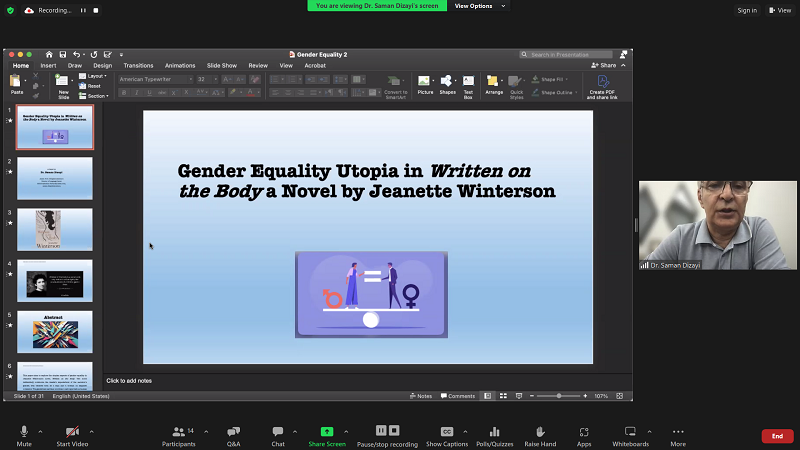Screen dimensions: 800x450
Task: Start Video using the camera icon
Action: (x=70, y=432)
